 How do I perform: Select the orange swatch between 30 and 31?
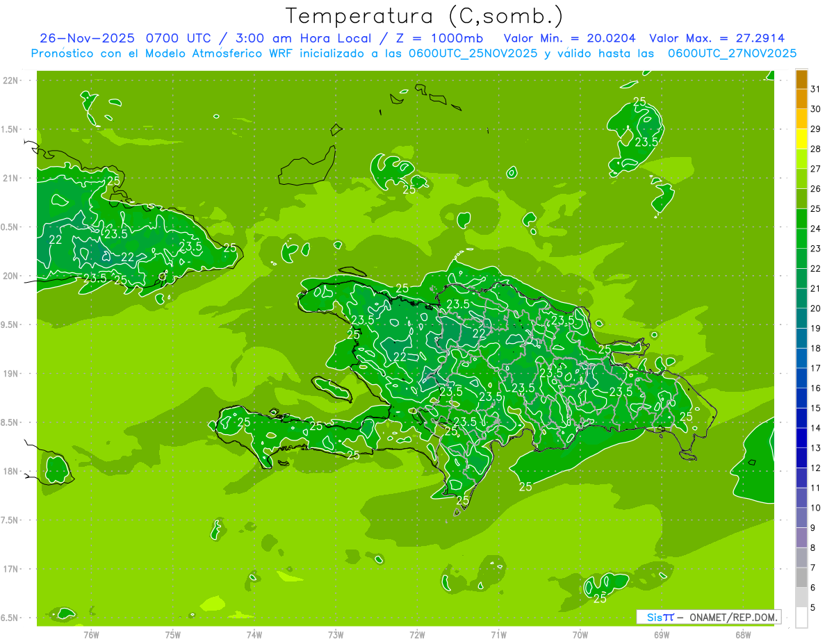tap(802, 99)
